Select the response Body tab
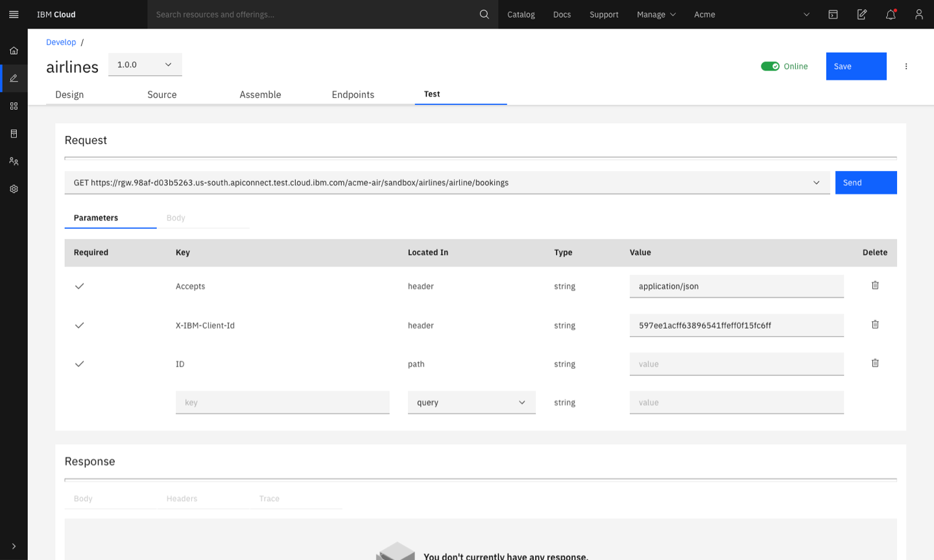This screenshot has height=560, width=934. (110, 498)
